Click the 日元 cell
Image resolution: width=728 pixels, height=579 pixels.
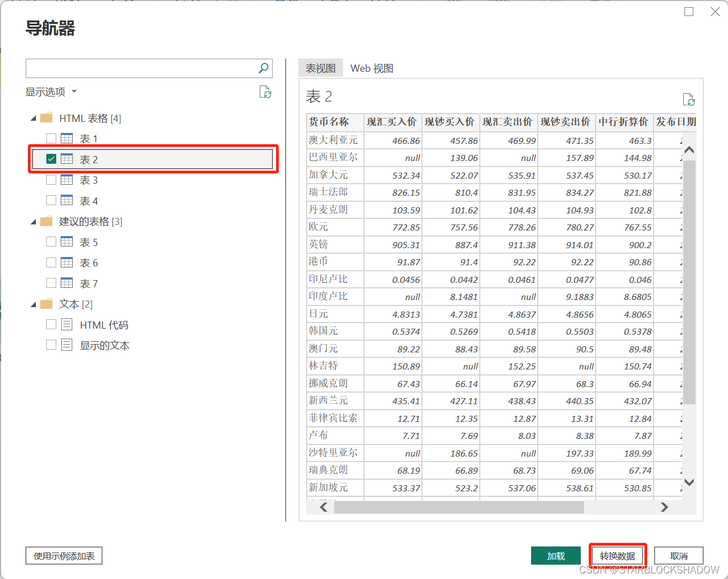pos(335,314)
